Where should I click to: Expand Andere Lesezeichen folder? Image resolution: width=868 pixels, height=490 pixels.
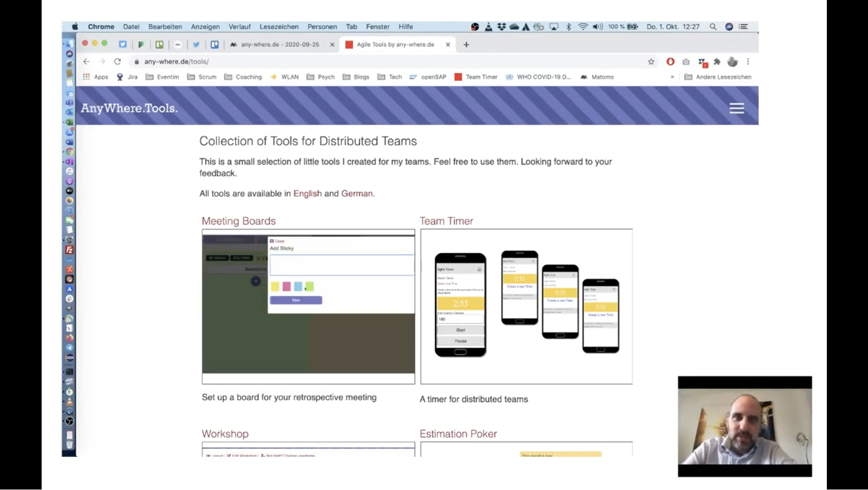(x=718, y=77)
